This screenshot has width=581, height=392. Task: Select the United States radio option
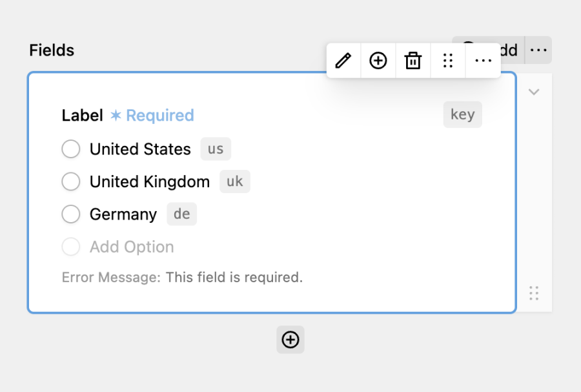(71, 149)
